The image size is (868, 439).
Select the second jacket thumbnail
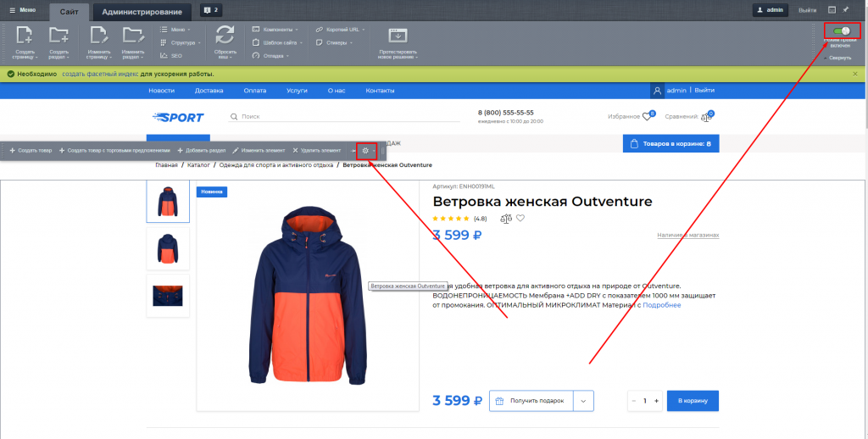click(x=168, y=248)
